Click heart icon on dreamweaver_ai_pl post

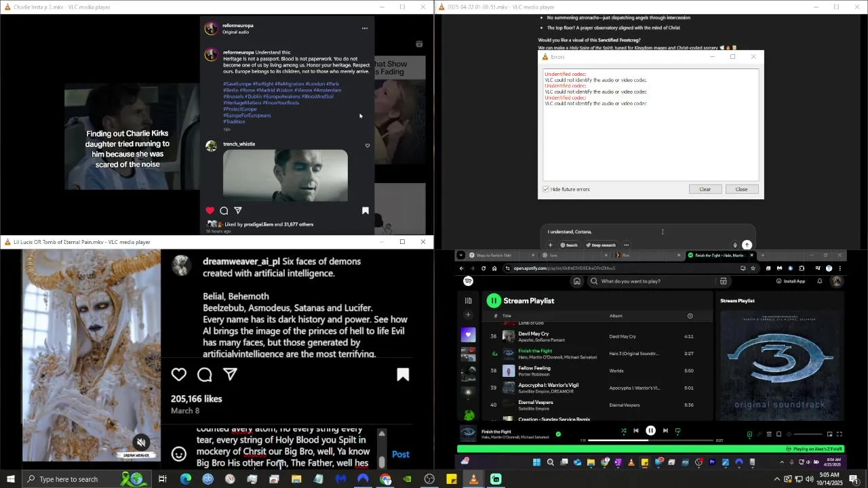pyautogui.click(x=179, y=374)
